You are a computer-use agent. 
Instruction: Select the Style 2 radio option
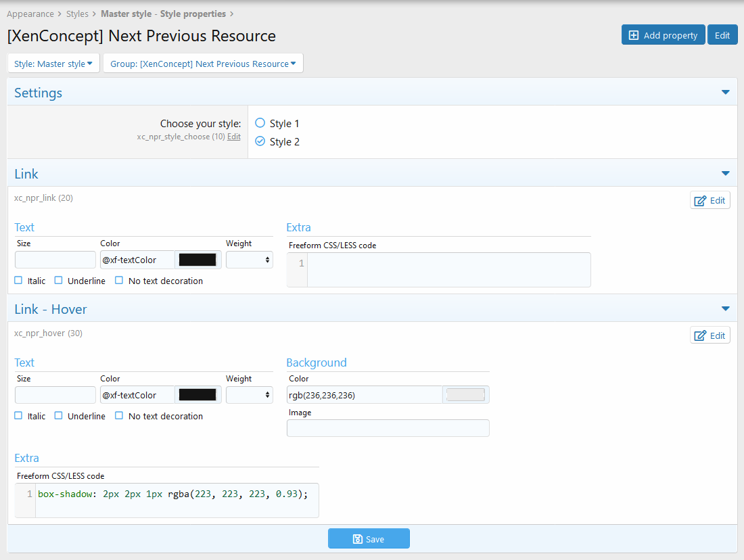coord(260,141)
